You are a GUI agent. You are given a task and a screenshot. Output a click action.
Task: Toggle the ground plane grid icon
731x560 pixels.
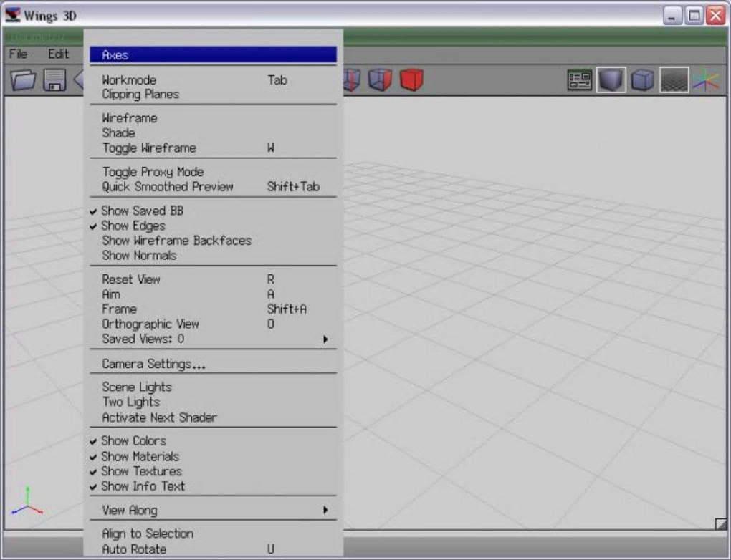(674, 79)
